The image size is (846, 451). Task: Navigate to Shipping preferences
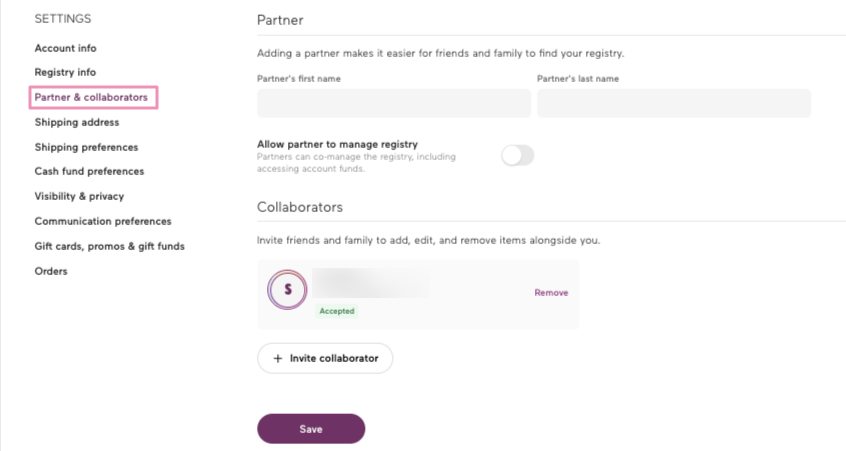point(86,147)
